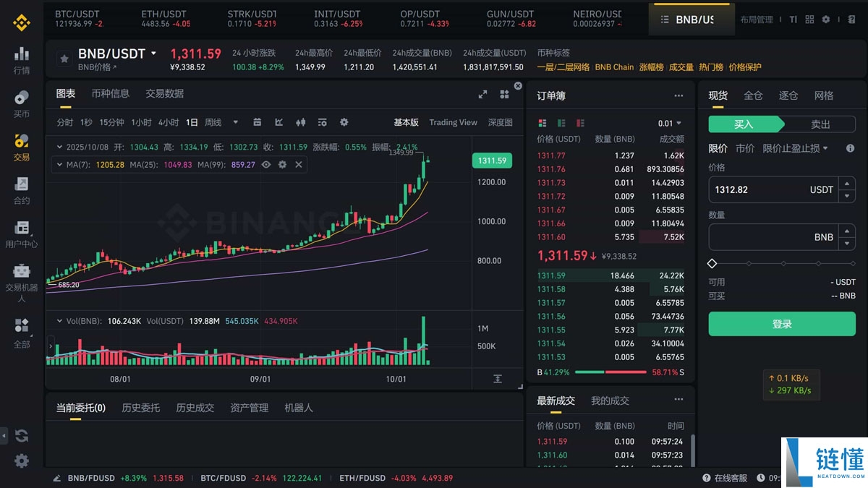
Task: Open 布局管理 layout management
Action: tap(757, 20)
